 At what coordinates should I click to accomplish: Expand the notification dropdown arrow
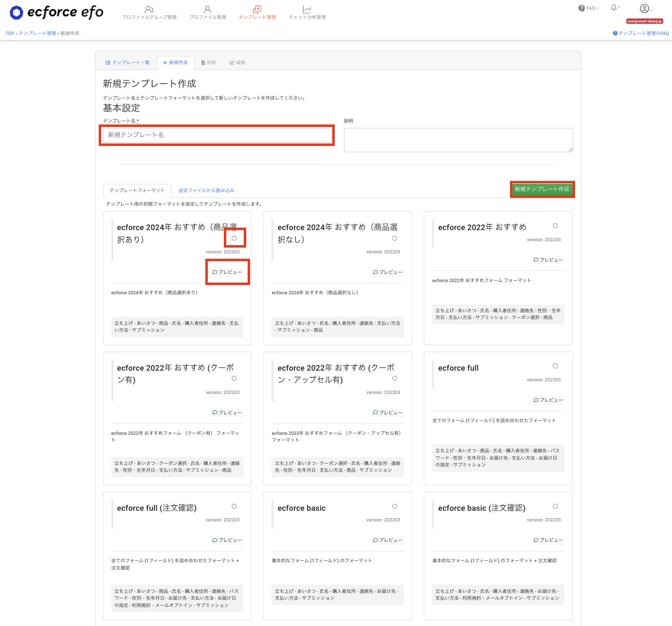[618, 7]
